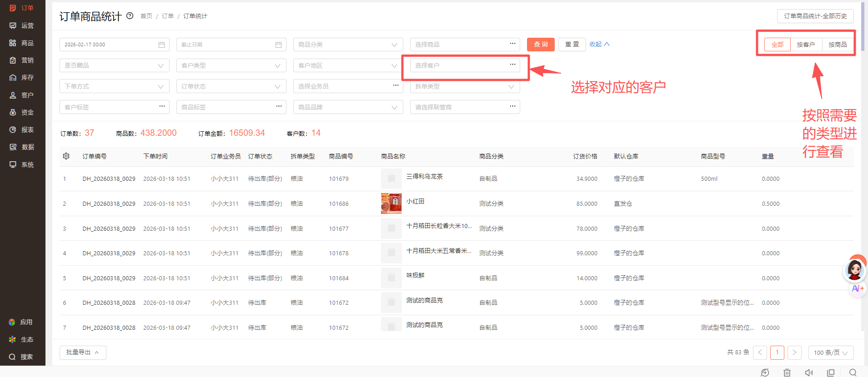Switch view to 按客户

pyautogui.click(x=806, y=45)
